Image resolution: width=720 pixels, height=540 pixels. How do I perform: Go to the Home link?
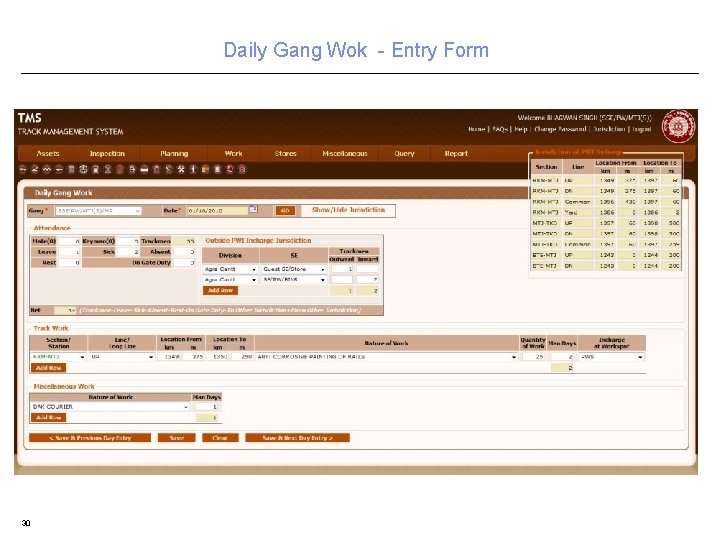pyautogui.click(x=477, y=129)
